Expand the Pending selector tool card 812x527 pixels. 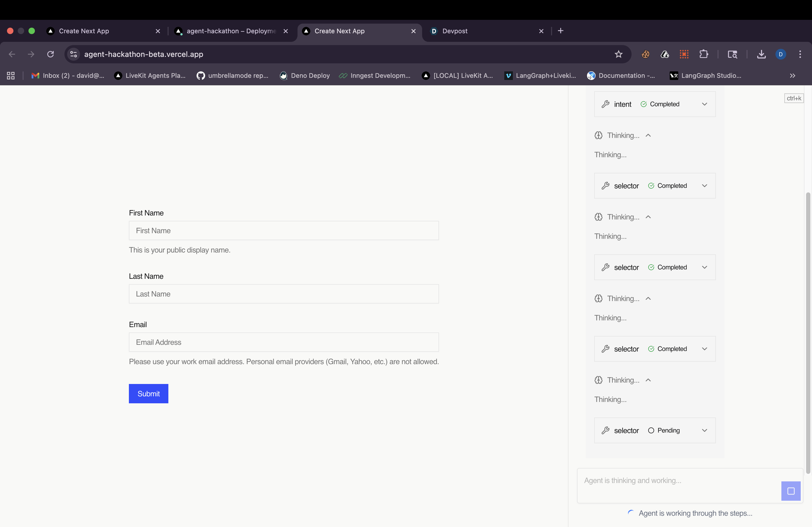pos(704,430)
